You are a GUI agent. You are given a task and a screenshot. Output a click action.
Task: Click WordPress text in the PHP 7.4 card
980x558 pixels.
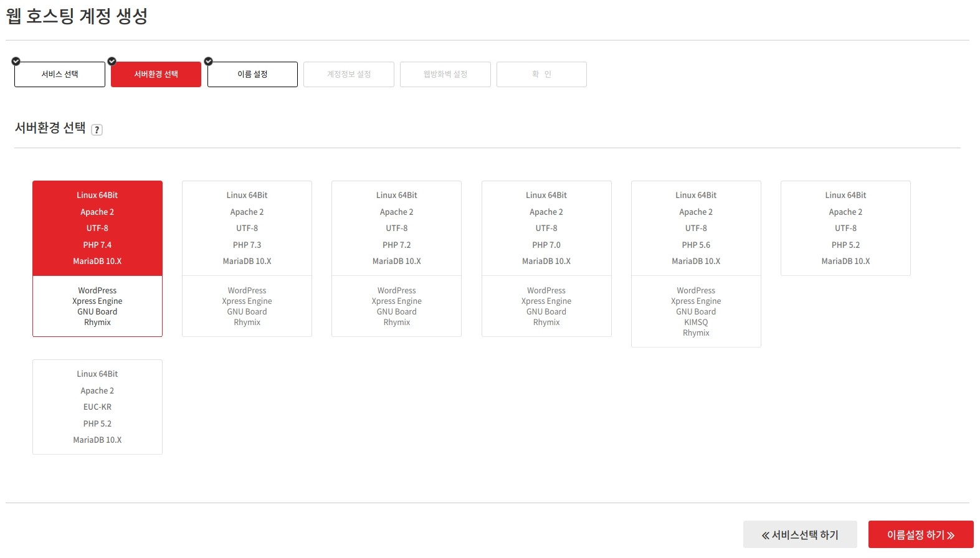point(97,290)
